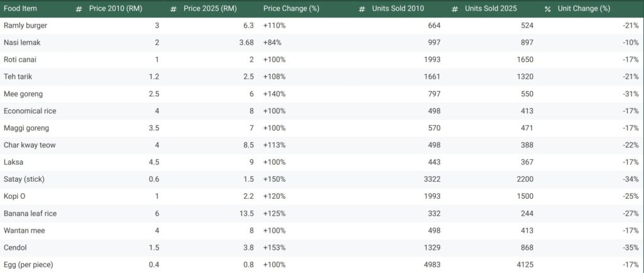Click Kopi O price change +120%
This screenshot has height=273, width=644.
click(x=274, y=196)
